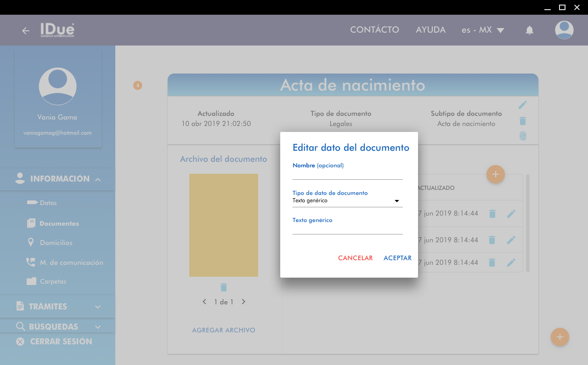Select Domicilios in the sidebar
588x365 pixels.
(x=56, y=243)
